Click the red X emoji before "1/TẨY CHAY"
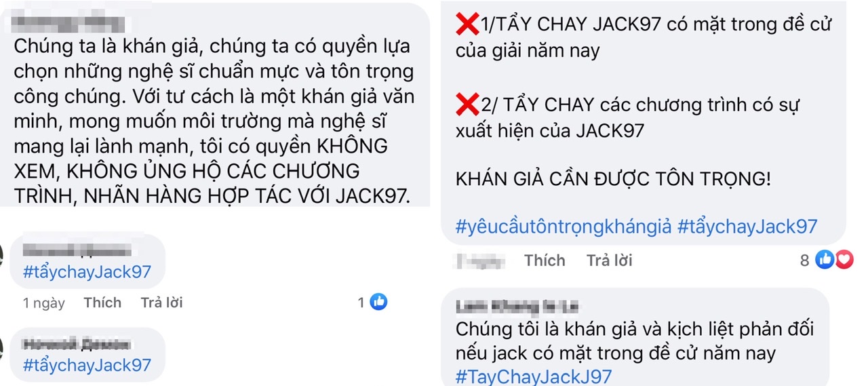The image size is (868, 386). point(467,24)
